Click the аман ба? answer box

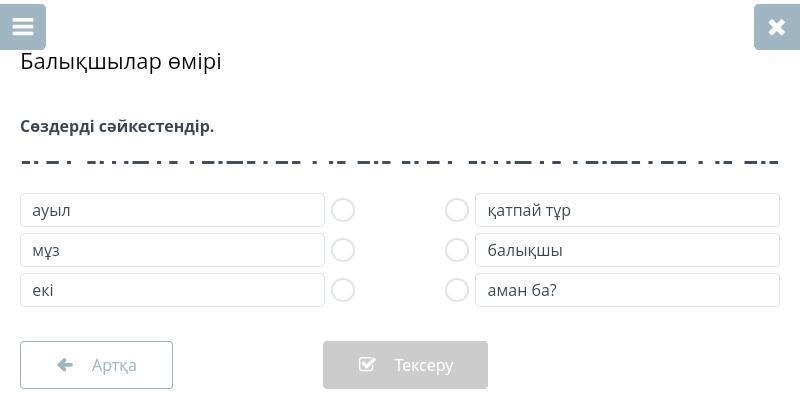(x=627, y=290)
